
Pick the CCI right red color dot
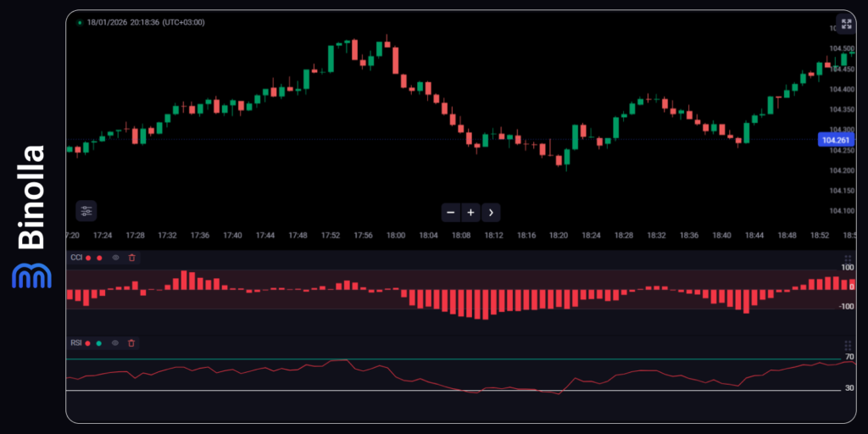[99, 258]
